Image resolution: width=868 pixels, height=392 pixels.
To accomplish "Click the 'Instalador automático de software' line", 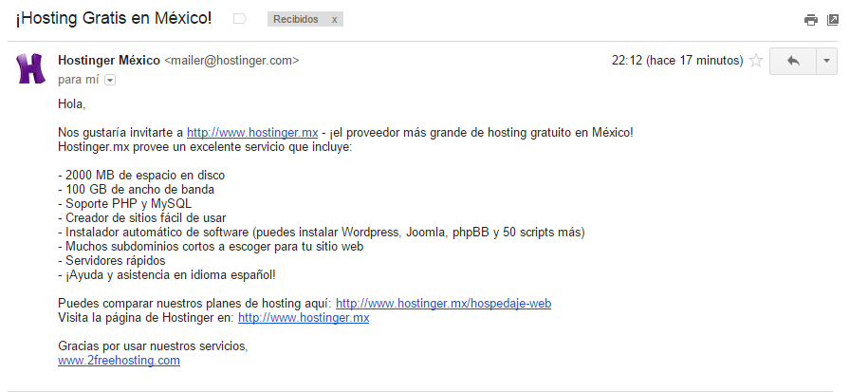I will tap(321, 233).
